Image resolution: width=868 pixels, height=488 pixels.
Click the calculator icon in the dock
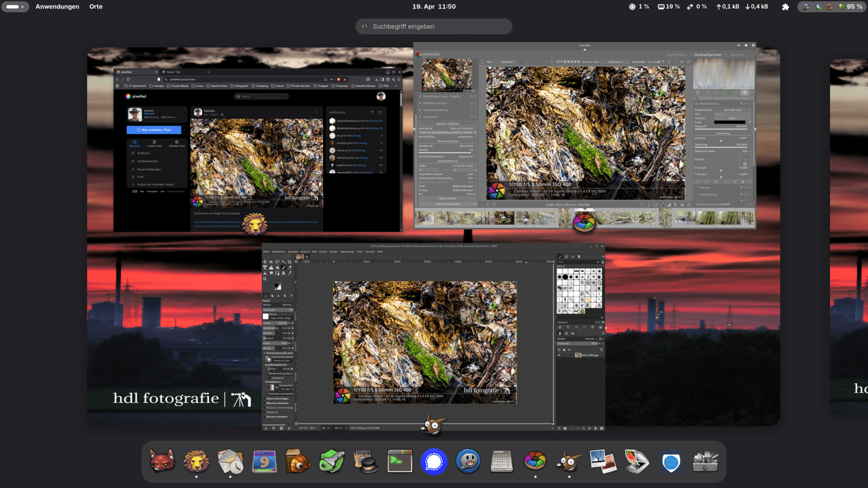point(501,461)
